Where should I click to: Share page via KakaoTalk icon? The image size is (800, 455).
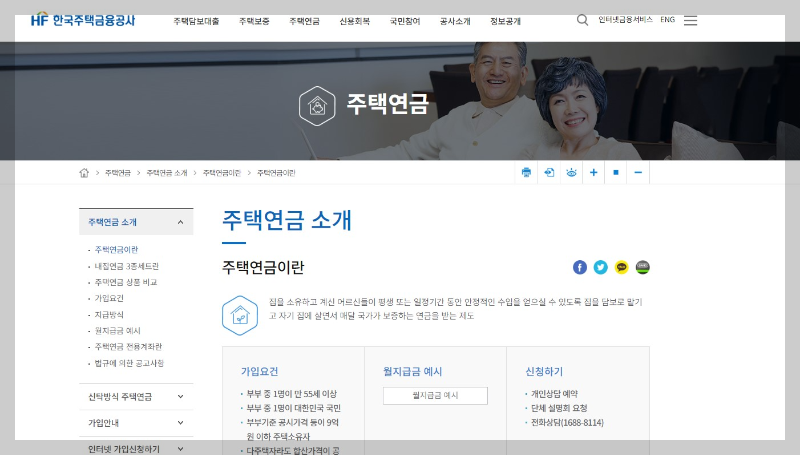pos(621,267)
